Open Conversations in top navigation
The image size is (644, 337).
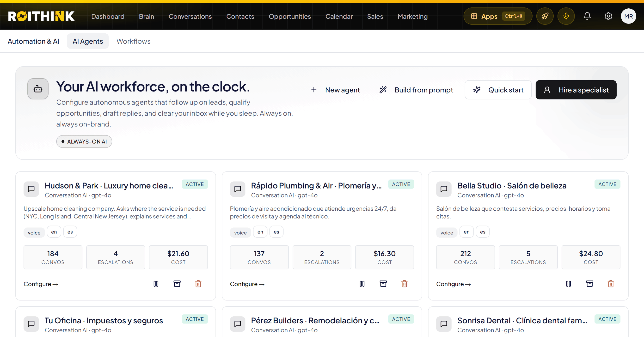[x=190, y=16]
